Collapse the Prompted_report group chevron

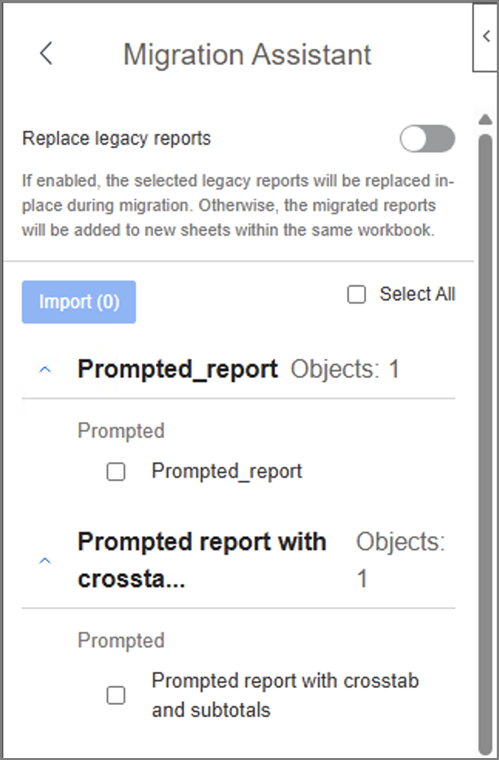(x=45, y=370)
